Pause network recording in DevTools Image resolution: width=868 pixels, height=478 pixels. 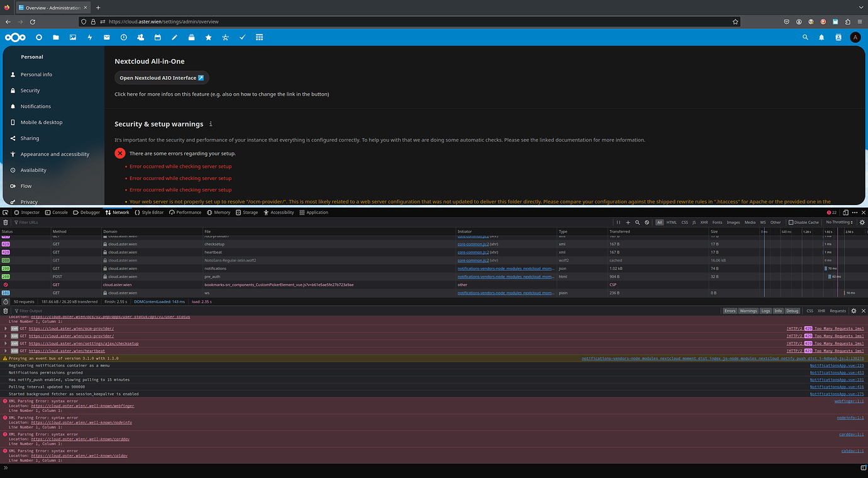coord(618,222)
